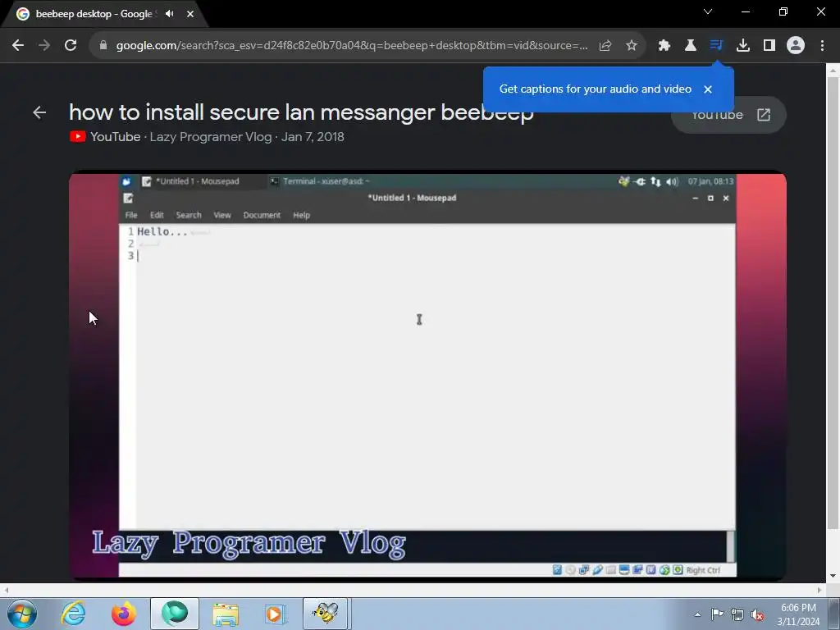This screenshot has width=840, height=630.
Task: Open Chrome Labs flask icon
Action: point(691,46)
